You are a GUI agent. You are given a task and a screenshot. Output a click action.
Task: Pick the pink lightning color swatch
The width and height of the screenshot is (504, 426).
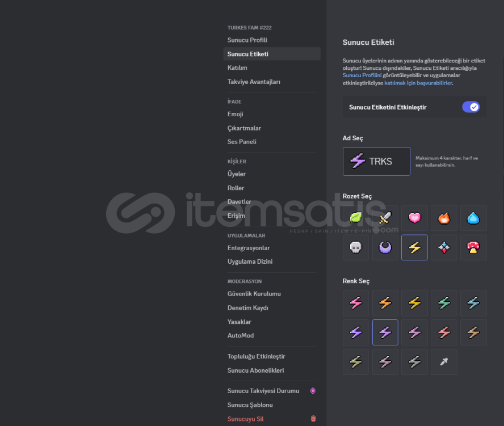coord(355,303)
